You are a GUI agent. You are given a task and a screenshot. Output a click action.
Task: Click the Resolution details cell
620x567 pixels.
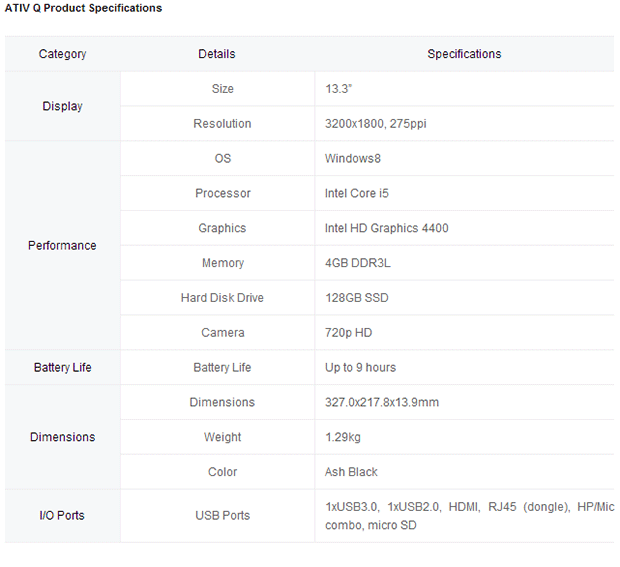(222, 124)
